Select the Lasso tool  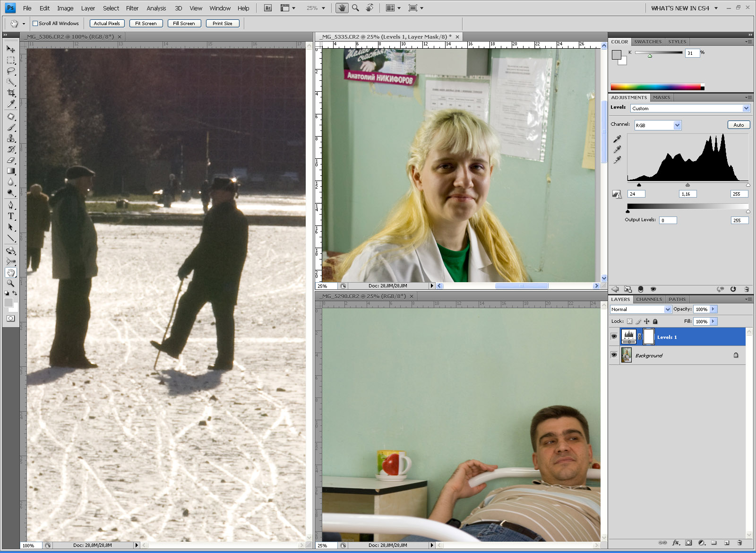click(x=11, y=71)
